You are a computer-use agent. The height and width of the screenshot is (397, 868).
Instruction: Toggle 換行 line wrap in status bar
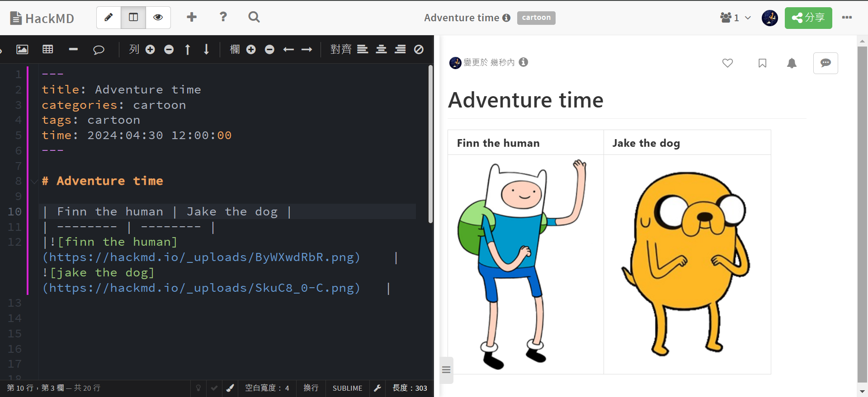(311, 388)
